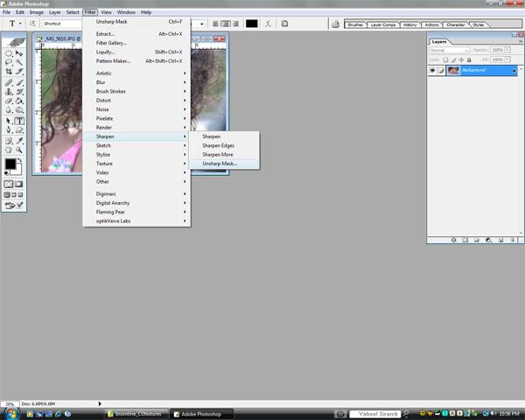Select the Blur tool
Screen dimensions: 525x420
pyautogui.click(x=9, y=109)
